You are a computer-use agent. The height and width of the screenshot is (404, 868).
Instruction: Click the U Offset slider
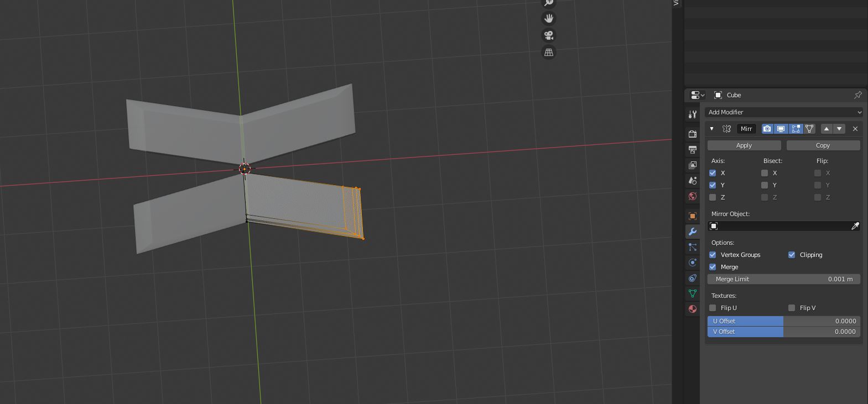point(784,321)
